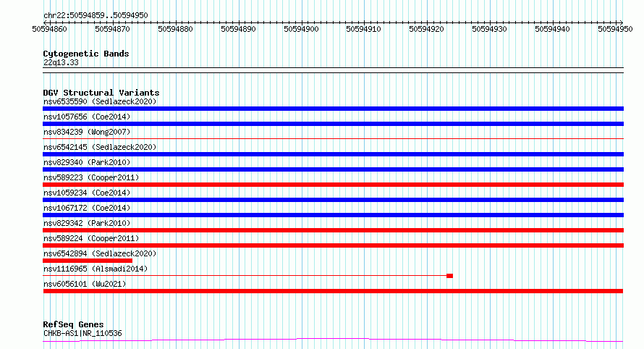Click ruler position 50594910
The height and width of the screenshot is (349, 644).
[363, 29]
